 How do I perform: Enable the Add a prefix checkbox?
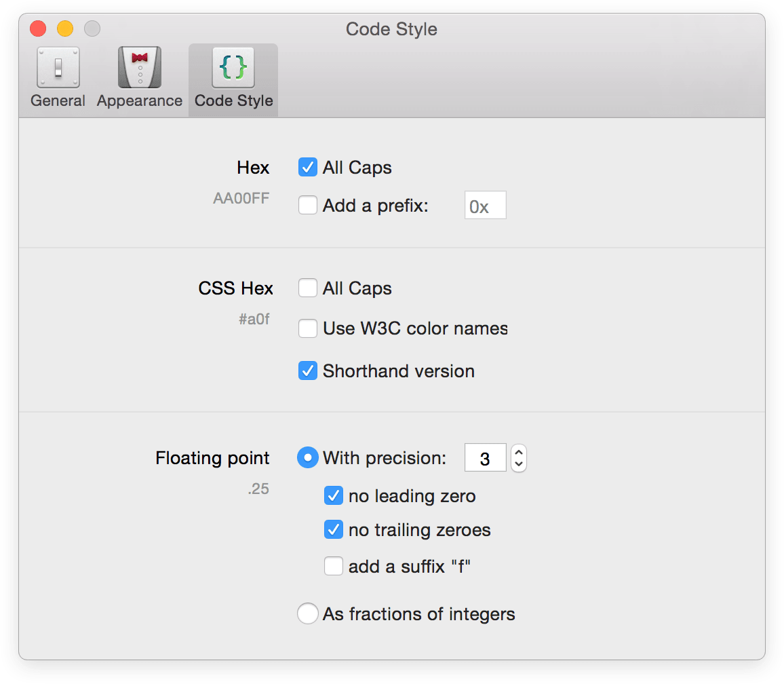pos(307,205)
